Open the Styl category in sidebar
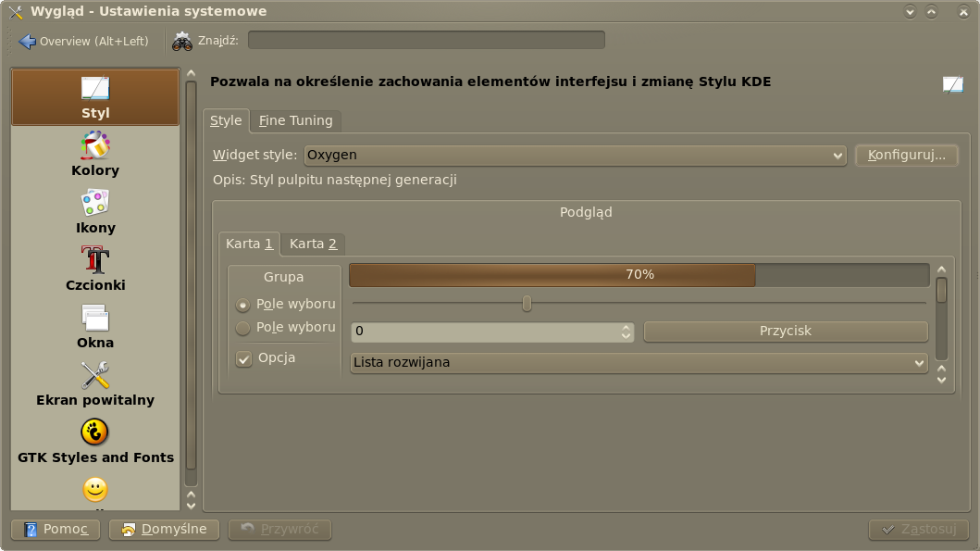This screenshot has width=980, height=551. tap(95, 97)
